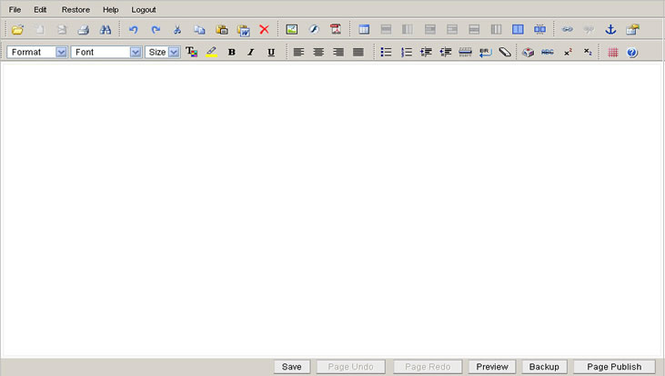
Task: Align text left
Action: pyautogui.click(x=299, y=52)
